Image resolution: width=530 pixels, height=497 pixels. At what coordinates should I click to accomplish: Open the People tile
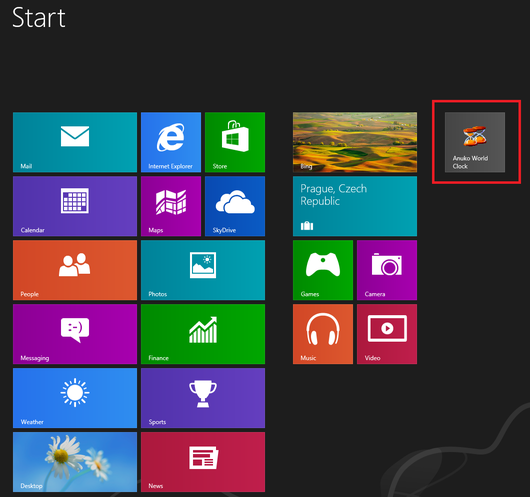pos(75,270)
